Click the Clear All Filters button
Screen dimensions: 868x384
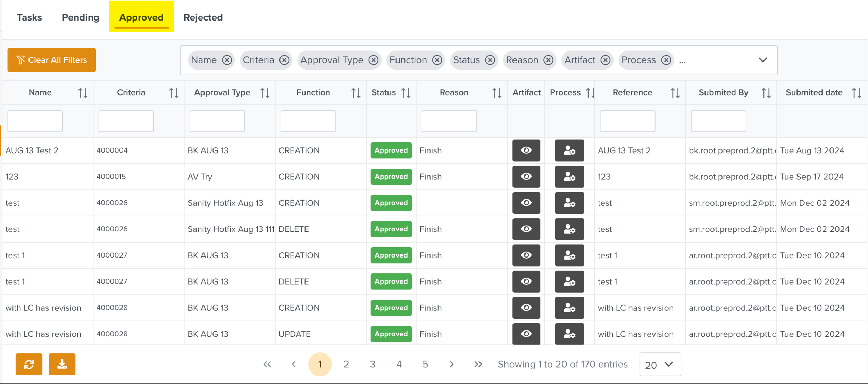(x=52, y=60)
